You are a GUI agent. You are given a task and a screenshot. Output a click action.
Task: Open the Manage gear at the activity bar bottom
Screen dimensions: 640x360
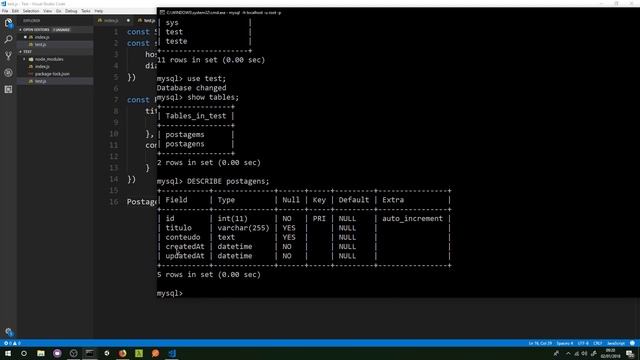pos(9,331)
